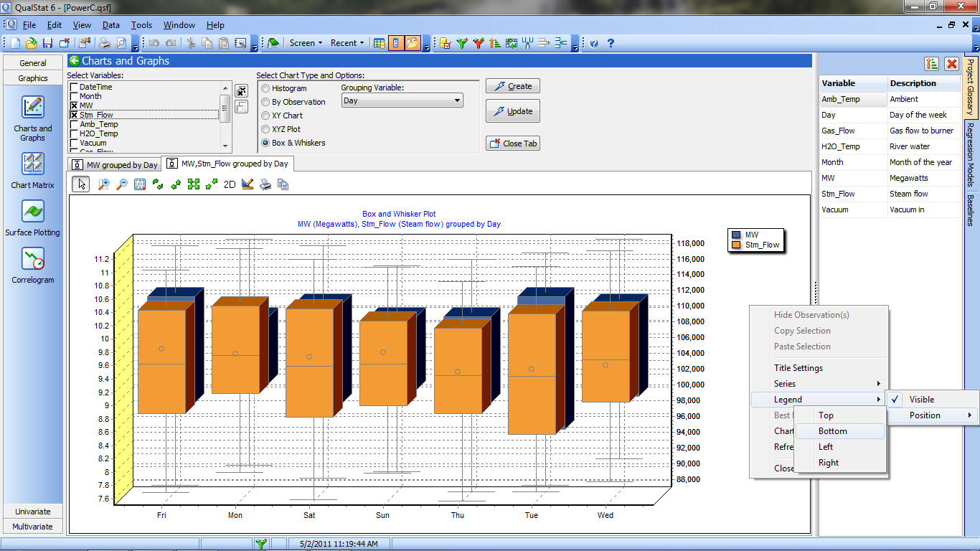Choose Bottom legend position from submenu
Image resolution: width=980 pixels, height=551 pixels.
[833, 431]
